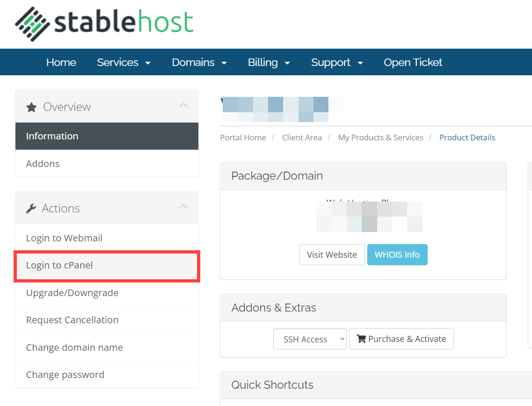Select Login to cPanel in Actions
This screenshot has width=532, height=406.
pyautogui.click(x=59, y=265)
